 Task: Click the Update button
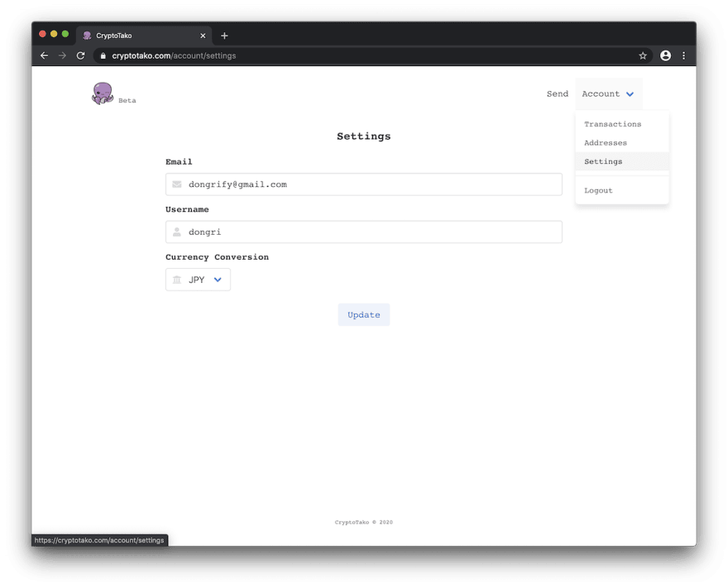tap(363, 314)
